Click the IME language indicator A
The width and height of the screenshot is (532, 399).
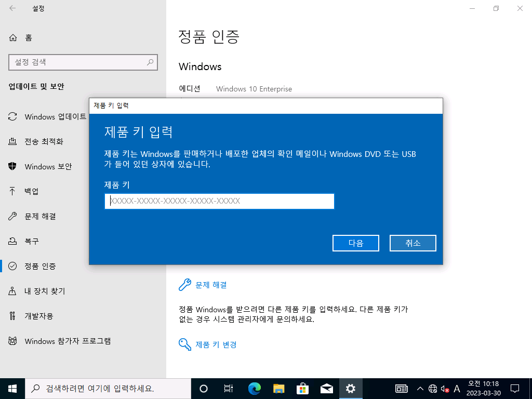457,389
